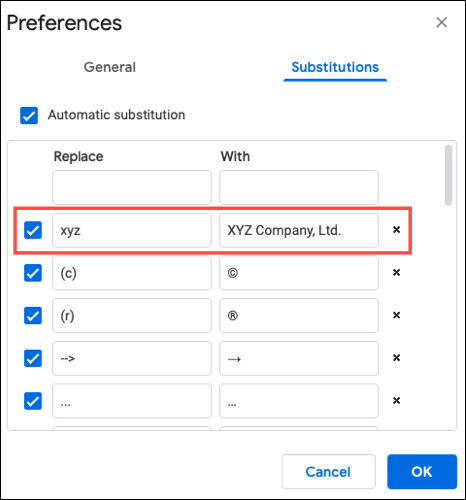Toggle the ellipsis substitution checkbox
The image size is (466, 500).
33,401
